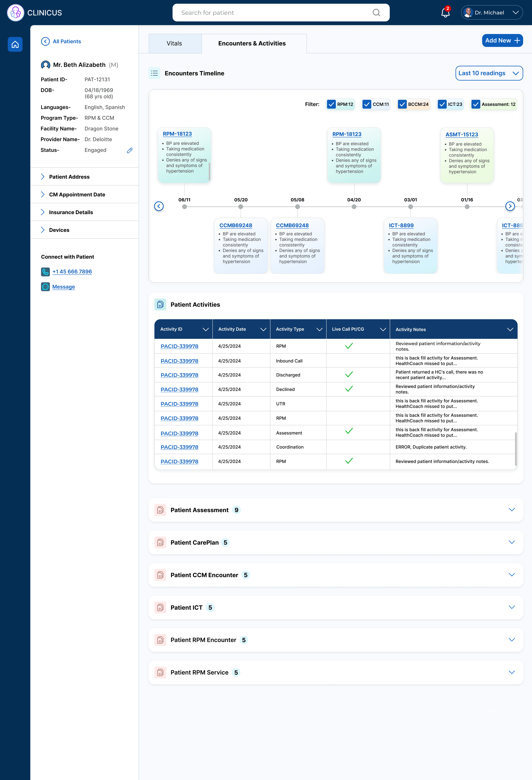The image size is (532, 780).
Task: Select the Encounters & Activities tab
Action: pos(252,43)
